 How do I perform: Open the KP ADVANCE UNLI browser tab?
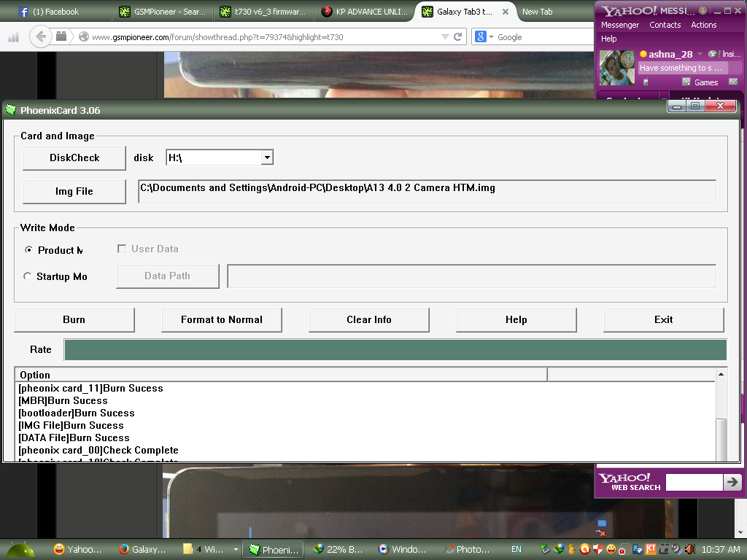(365, 12)
